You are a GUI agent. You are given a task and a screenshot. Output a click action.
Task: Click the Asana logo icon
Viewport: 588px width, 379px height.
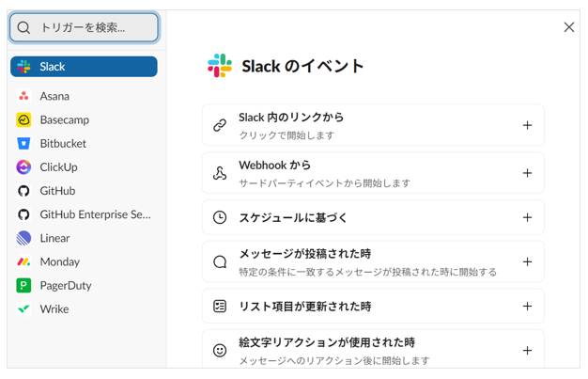(x=23, y=96)
